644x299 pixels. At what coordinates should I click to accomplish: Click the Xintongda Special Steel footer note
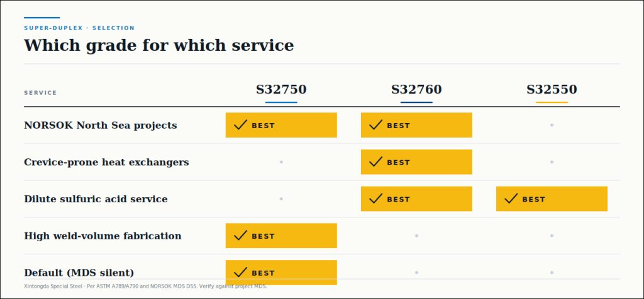point(146,286)
